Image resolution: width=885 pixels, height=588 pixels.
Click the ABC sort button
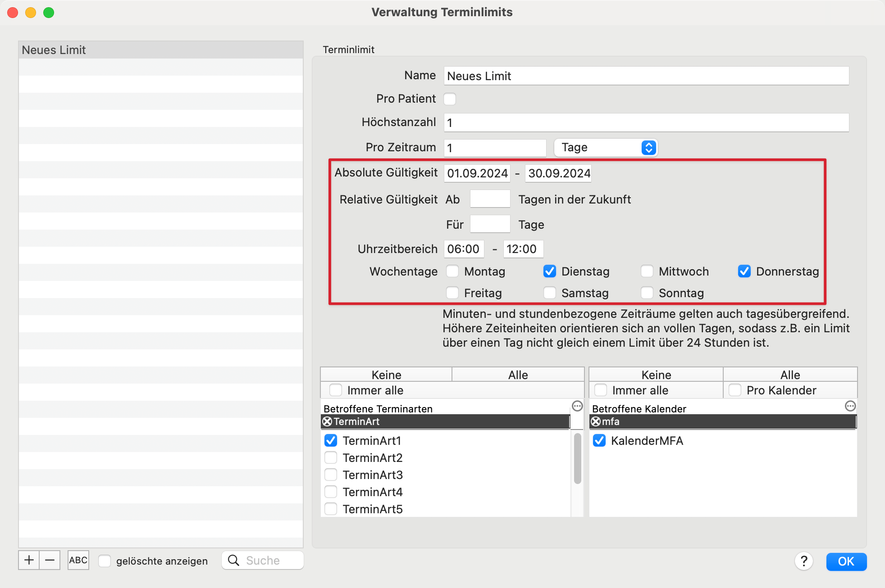click(78, 560)
